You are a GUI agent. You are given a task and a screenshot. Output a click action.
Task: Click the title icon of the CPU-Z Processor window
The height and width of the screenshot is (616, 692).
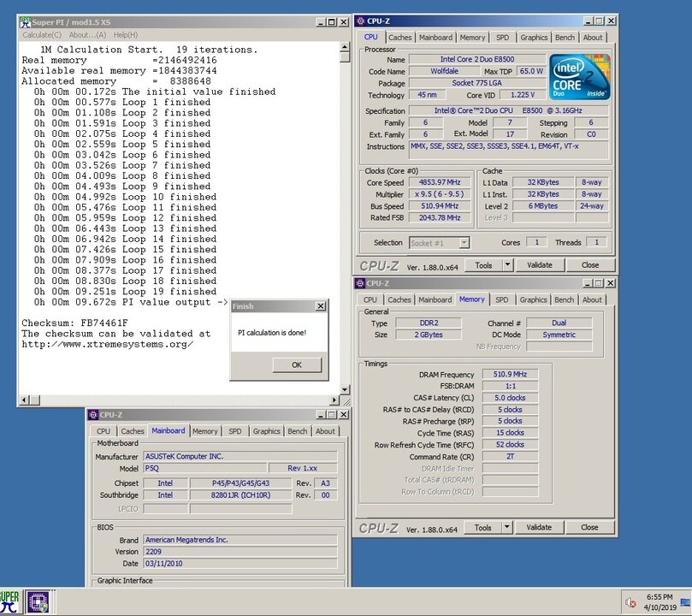pos(361,21)
